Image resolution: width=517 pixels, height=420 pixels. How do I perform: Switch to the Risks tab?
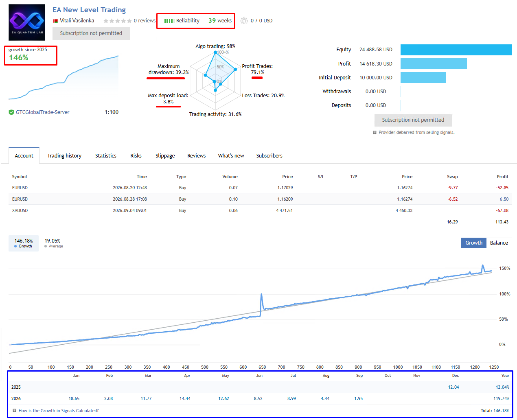pos(136,155)
